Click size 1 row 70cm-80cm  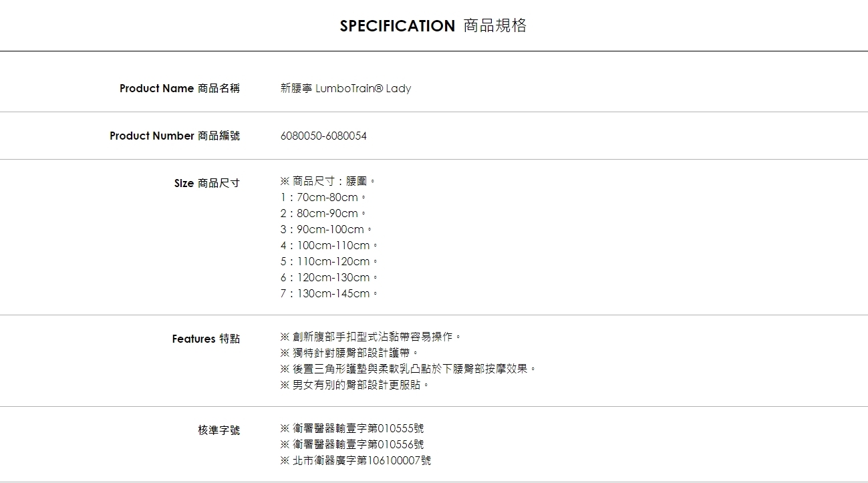323,197
